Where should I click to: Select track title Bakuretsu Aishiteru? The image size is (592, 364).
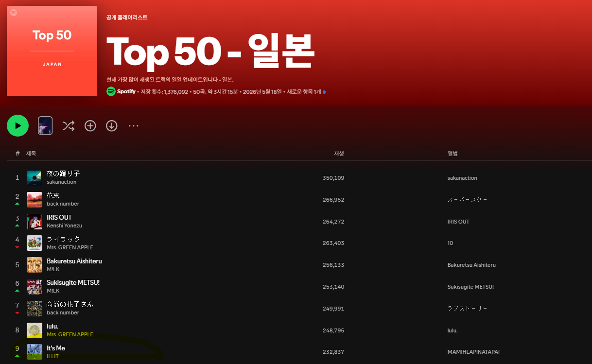(74, 261)
